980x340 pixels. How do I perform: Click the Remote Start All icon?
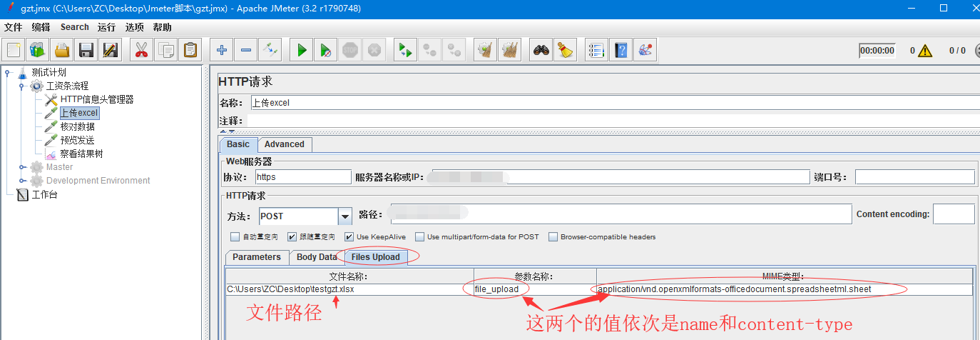tap(405, 50)
